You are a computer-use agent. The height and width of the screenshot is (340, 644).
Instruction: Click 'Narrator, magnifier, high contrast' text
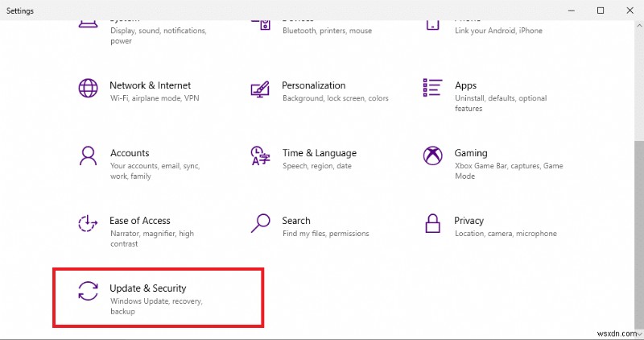pos(152,238)
